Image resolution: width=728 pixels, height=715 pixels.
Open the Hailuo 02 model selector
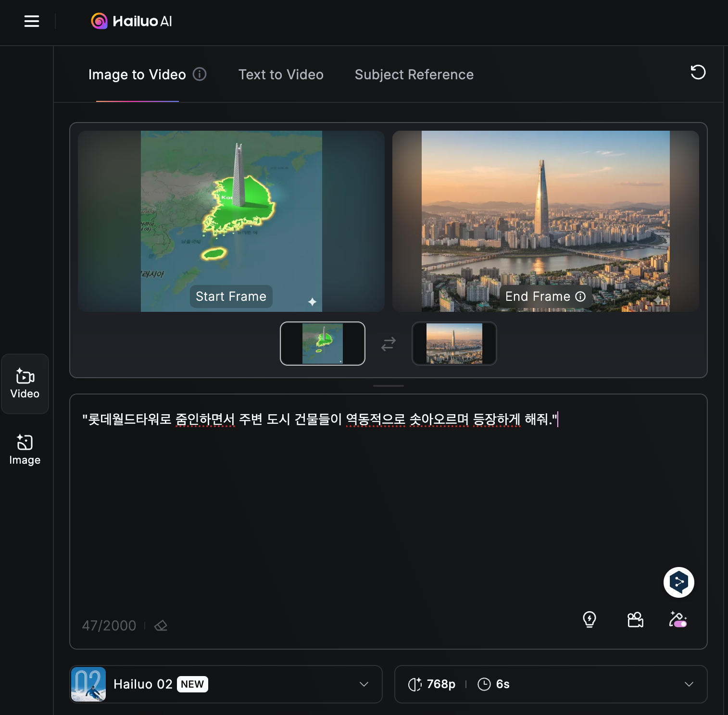[x=225, y=684]
